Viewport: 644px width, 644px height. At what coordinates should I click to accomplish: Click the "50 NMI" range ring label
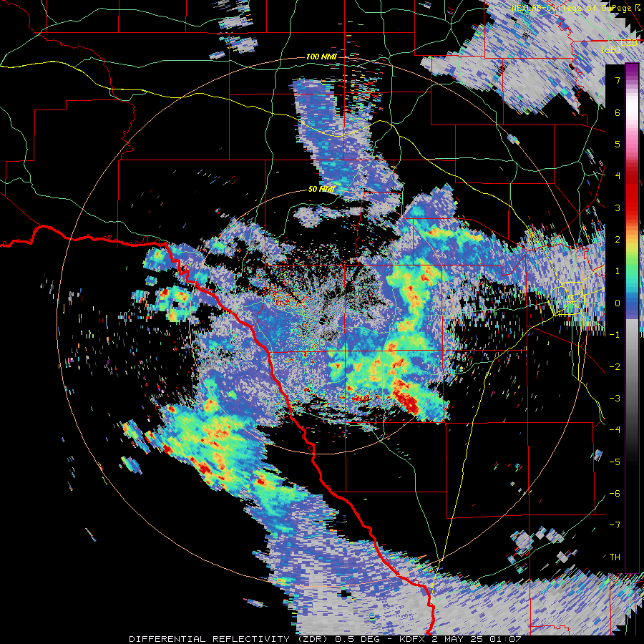click(321, 190)
